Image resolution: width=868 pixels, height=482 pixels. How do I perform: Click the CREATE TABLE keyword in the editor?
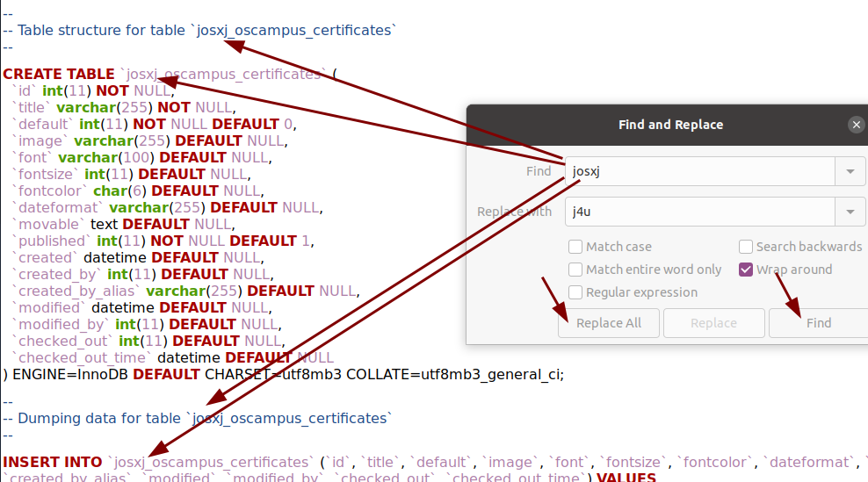pyautogui.click(x=59, y=75)
